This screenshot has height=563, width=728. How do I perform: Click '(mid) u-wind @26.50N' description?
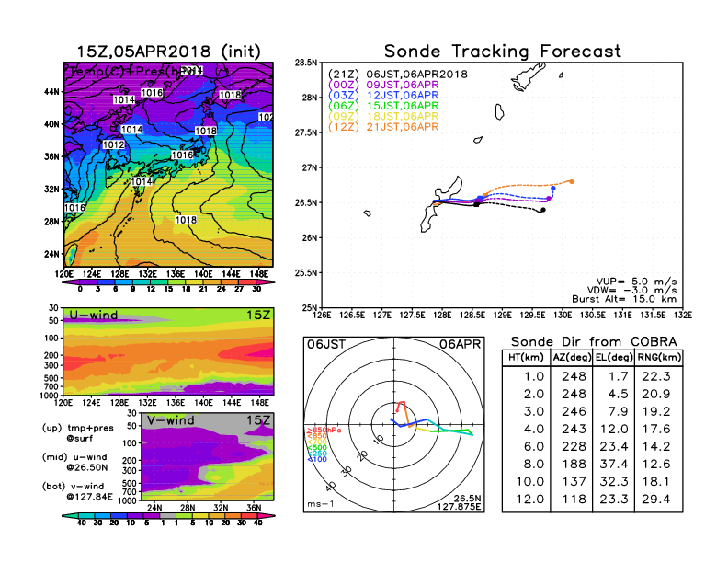(x=74, y=462)
